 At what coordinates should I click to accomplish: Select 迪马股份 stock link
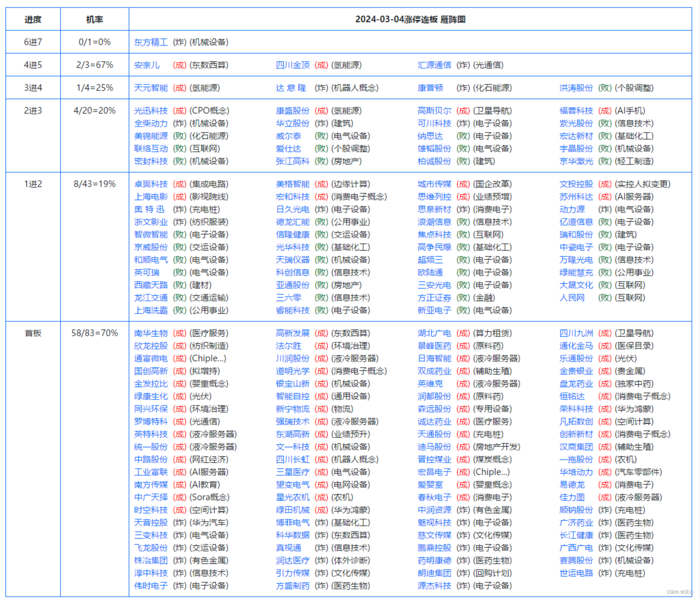[435, 447]
